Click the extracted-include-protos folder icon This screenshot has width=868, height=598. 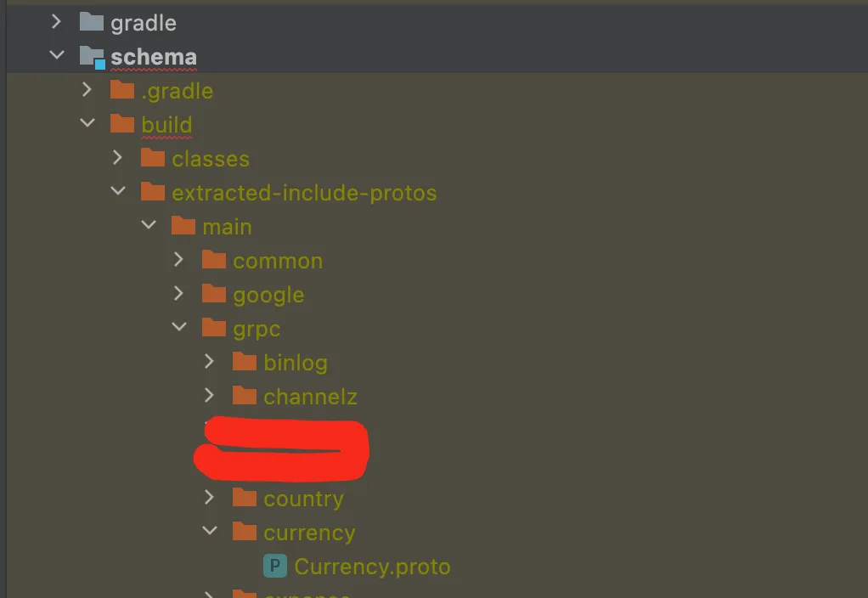[x=153, y=192]
